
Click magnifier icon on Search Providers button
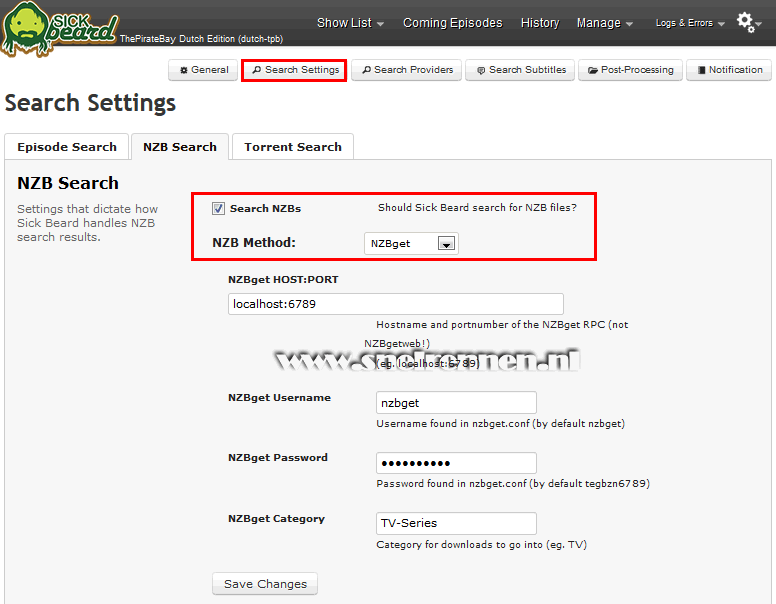pyautogui.click(x=366, y=70)
